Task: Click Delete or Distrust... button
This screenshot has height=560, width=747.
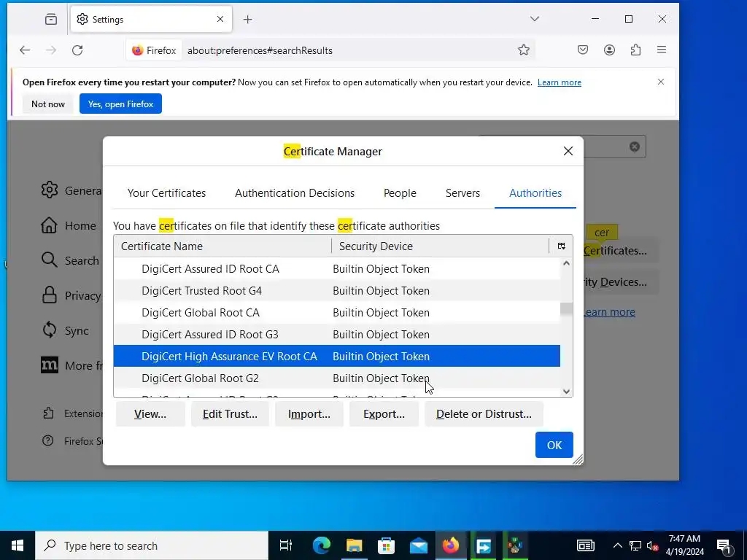Action: pos(484,414)
